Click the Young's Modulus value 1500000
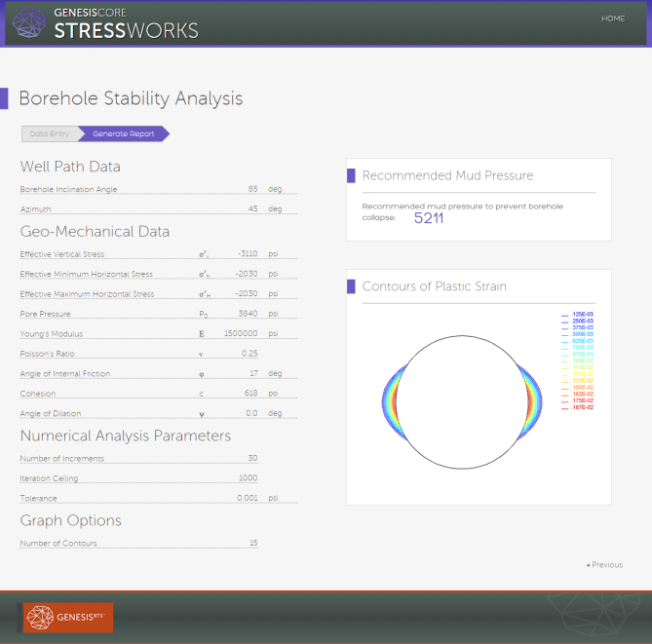This screenshot has width=652, height=644. click(241, 333)
